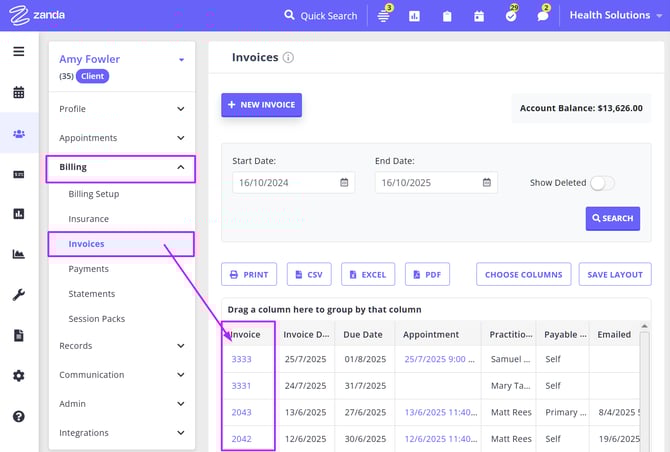Click the Search button
The image size is (670, 452).
612,218
